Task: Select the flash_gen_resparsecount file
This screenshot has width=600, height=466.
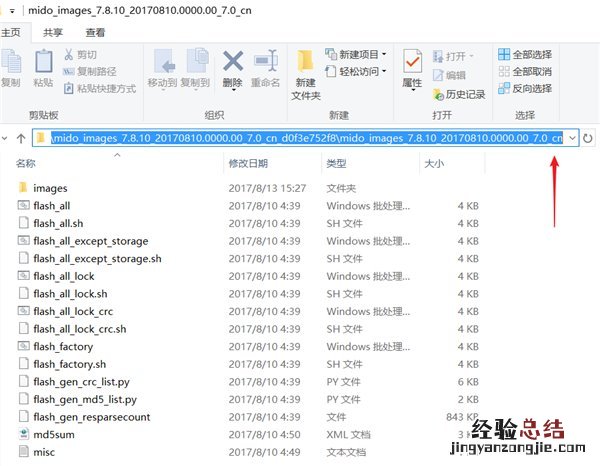Action: (92, 417)
